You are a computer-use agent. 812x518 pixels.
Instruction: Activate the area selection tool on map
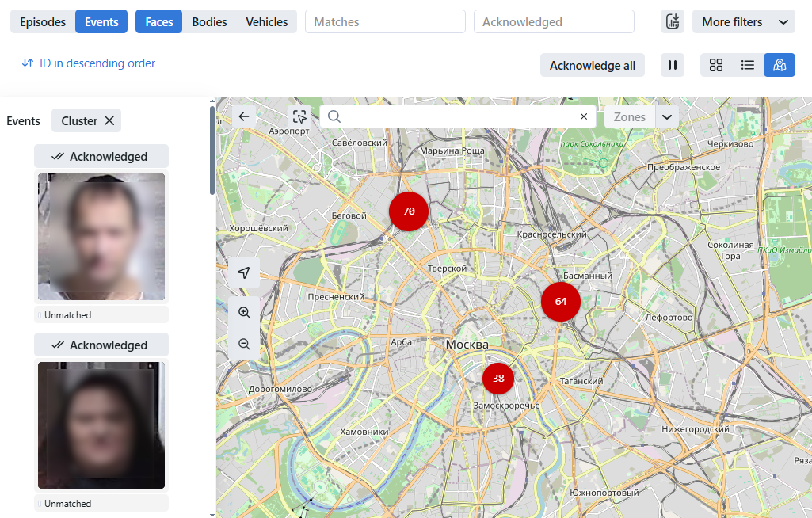tap(299, 116)
